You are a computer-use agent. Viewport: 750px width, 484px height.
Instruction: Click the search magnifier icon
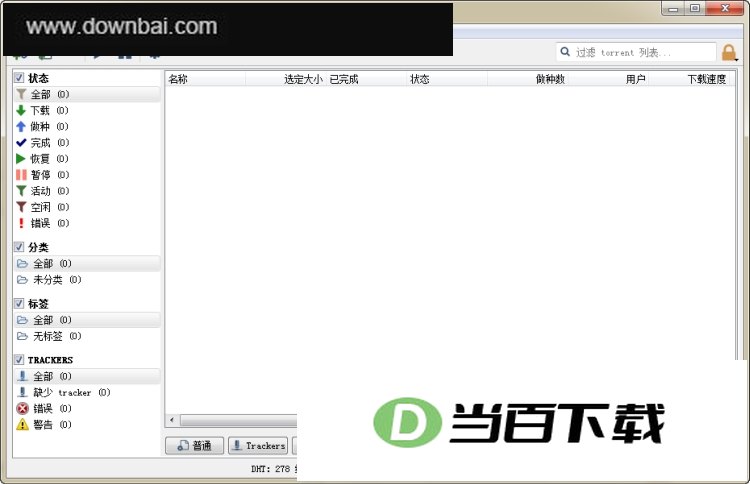point(565,52)
